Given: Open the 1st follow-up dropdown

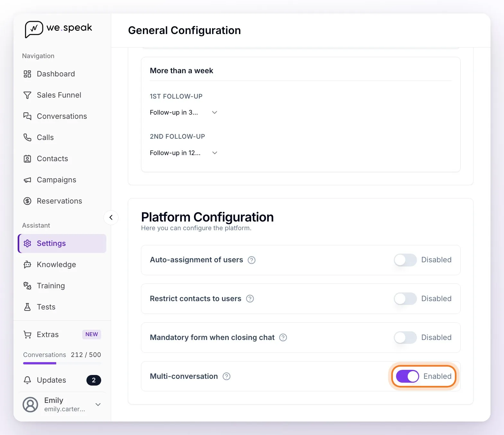Looking at the screenshot, I should point(184,112).
